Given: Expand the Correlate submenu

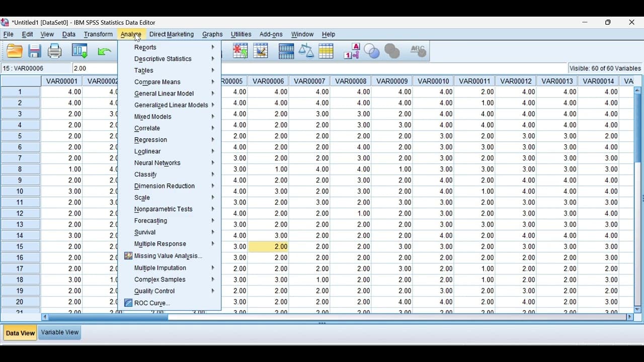Looking at the screenshot, I should 169,128.
